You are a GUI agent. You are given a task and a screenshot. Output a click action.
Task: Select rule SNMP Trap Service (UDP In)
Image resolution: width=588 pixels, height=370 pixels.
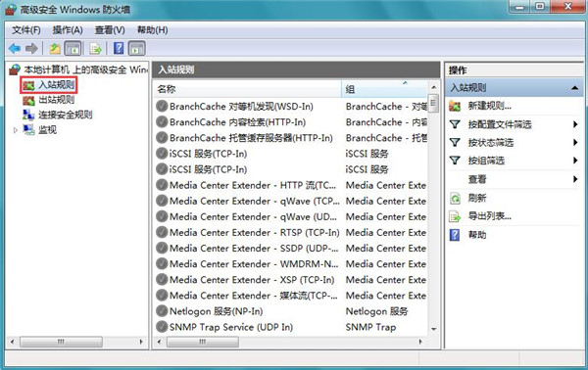pyautogui.click(x=231, y=327)
